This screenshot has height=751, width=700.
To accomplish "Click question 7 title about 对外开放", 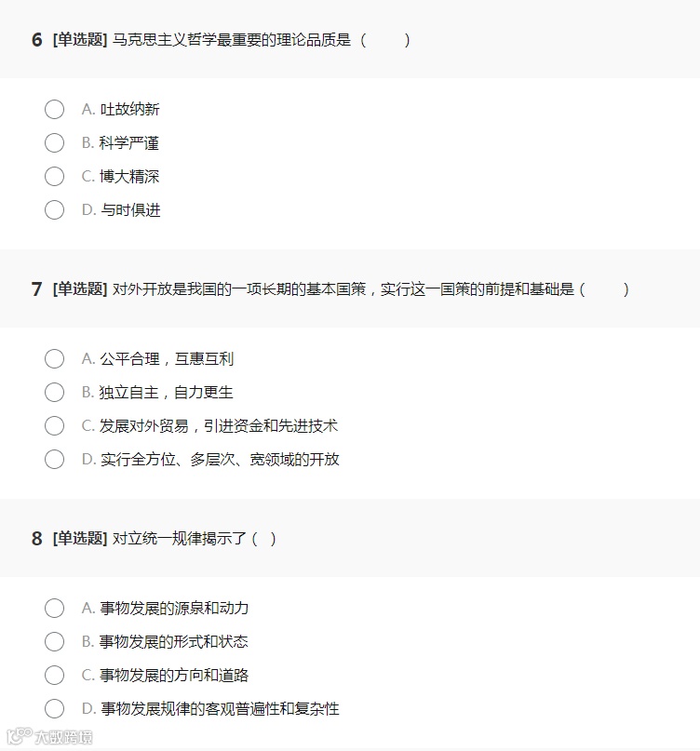I will click(343, 289).
